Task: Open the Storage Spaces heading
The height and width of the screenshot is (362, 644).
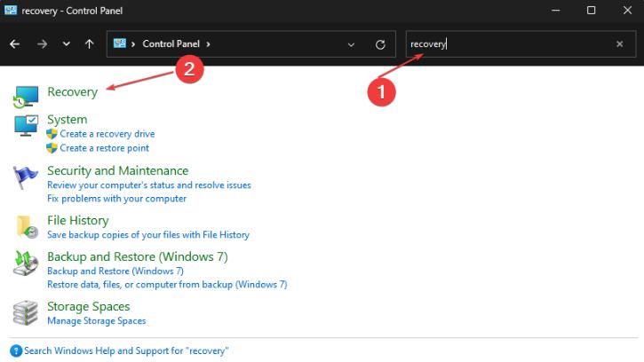Action: (x=88, y=307)
